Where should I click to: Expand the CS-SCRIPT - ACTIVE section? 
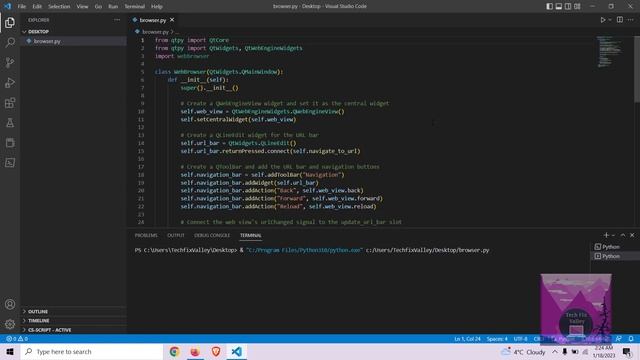[x=73, y=330]
